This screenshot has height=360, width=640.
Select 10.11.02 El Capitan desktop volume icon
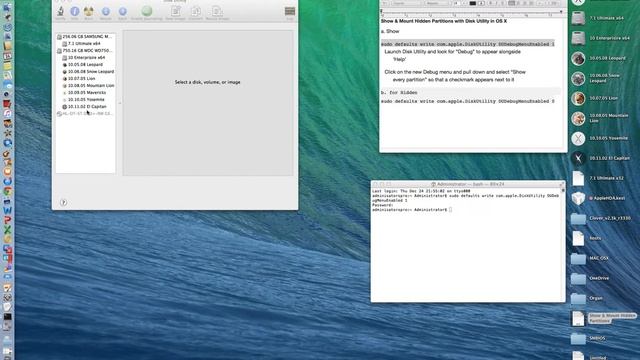[x=578, y=158]
